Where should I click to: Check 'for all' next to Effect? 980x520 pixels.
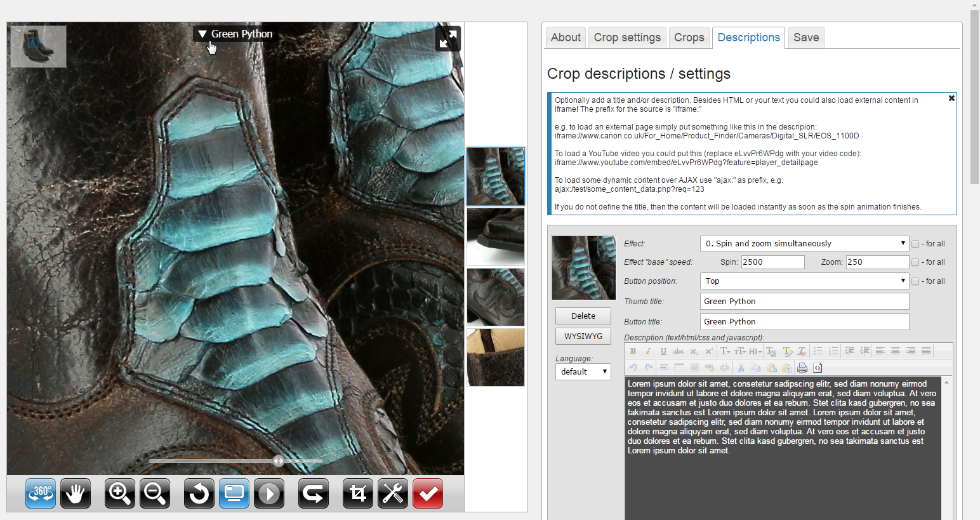(915, 244)
